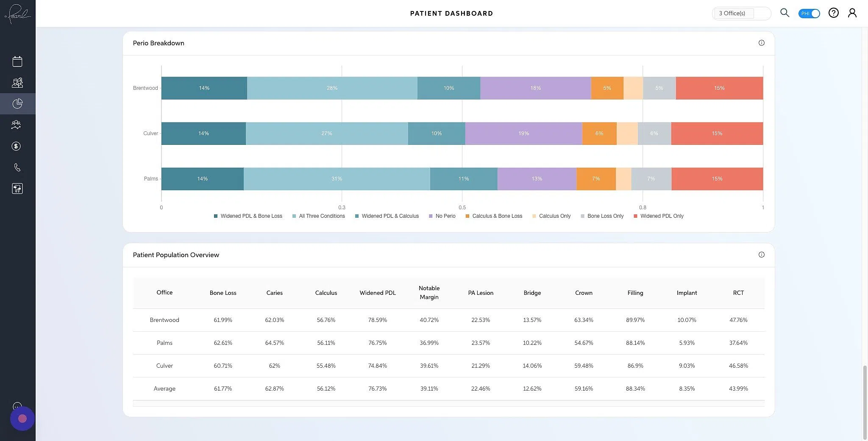
Task: Click the search magnifier icon
Action: 785,13
